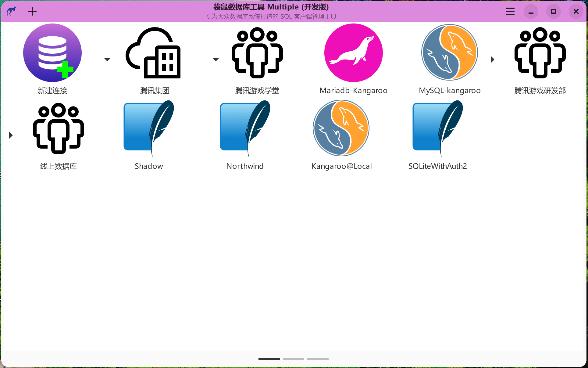Close the 袋鼠数据库工具 window
Image resolution: width=588 pixels, height=368 pixels.
tap(576, 12)
